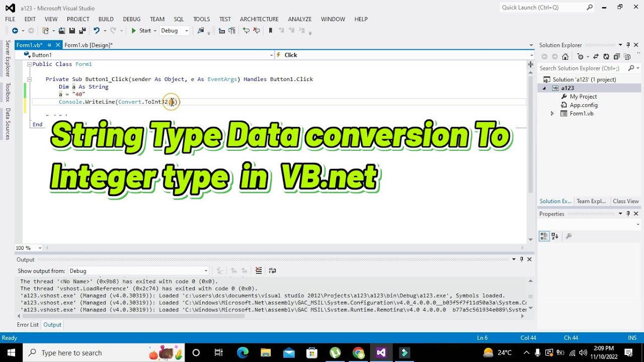The width and height of the screenshot is (644, 362).
Task: Click the Open File toolbar icon
Action: (x=61, y=31)
